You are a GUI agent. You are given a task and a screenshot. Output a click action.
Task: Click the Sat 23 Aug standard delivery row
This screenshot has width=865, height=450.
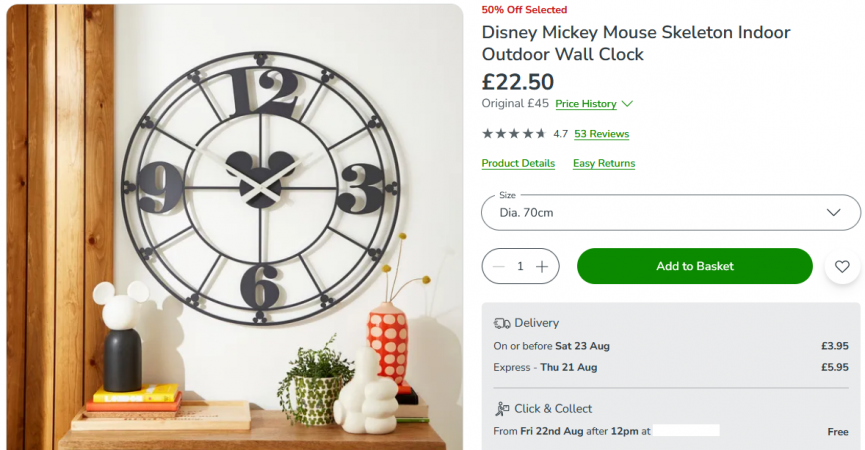click(x=670, y=346)
